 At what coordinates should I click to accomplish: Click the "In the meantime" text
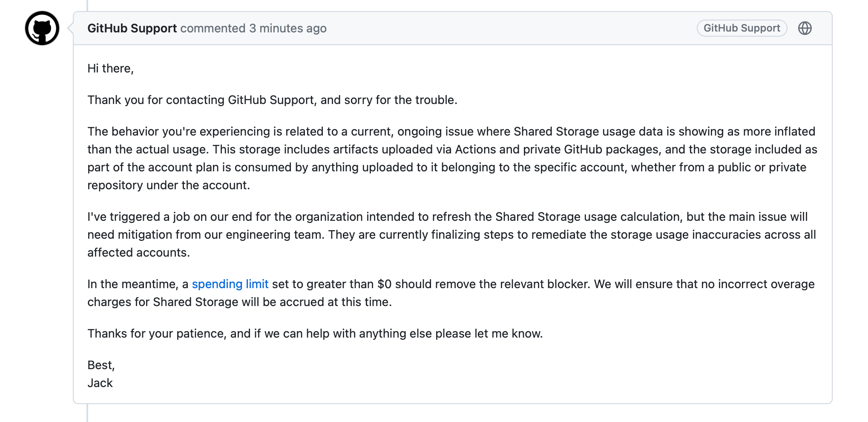click(137, 284)
